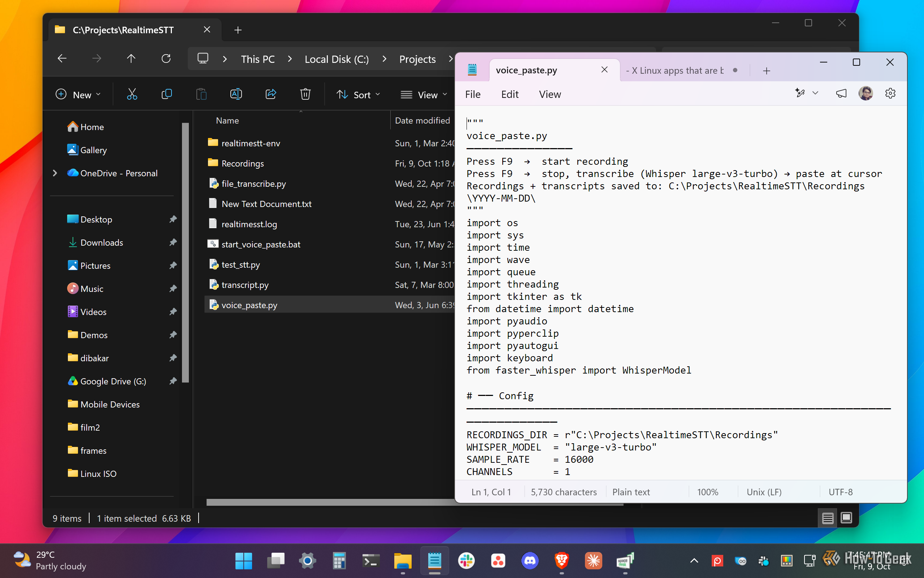Open the New dropdown in File Explorer
This screenshot has width=924, height=578.
click(x=78, y=94)
